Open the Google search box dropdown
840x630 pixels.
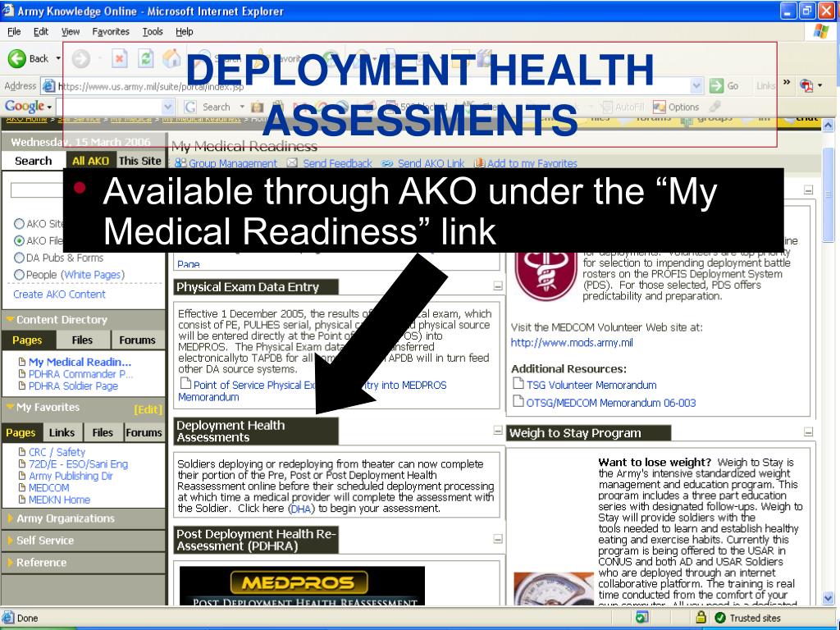point(167,107)
